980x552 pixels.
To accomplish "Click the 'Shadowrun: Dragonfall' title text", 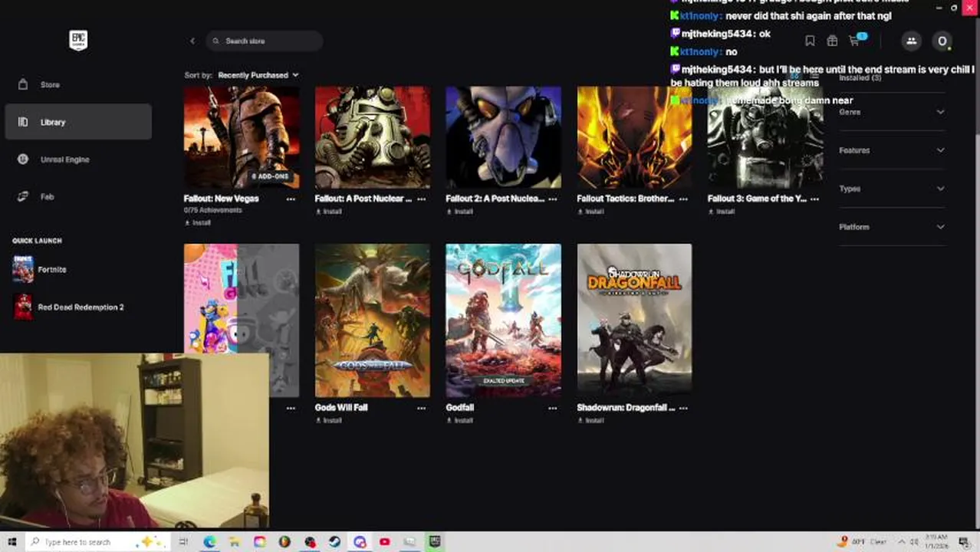I will (x=626, y=408).
